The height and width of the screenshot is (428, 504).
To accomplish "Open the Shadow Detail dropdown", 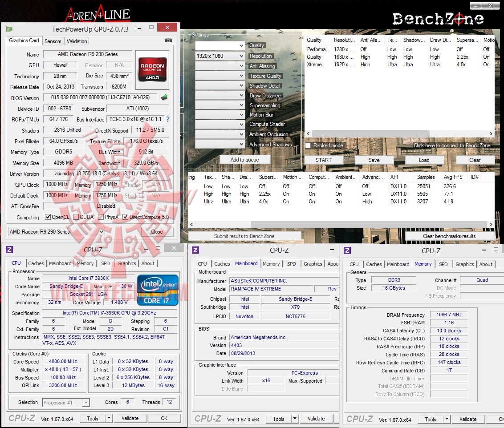I will (220, 85).
